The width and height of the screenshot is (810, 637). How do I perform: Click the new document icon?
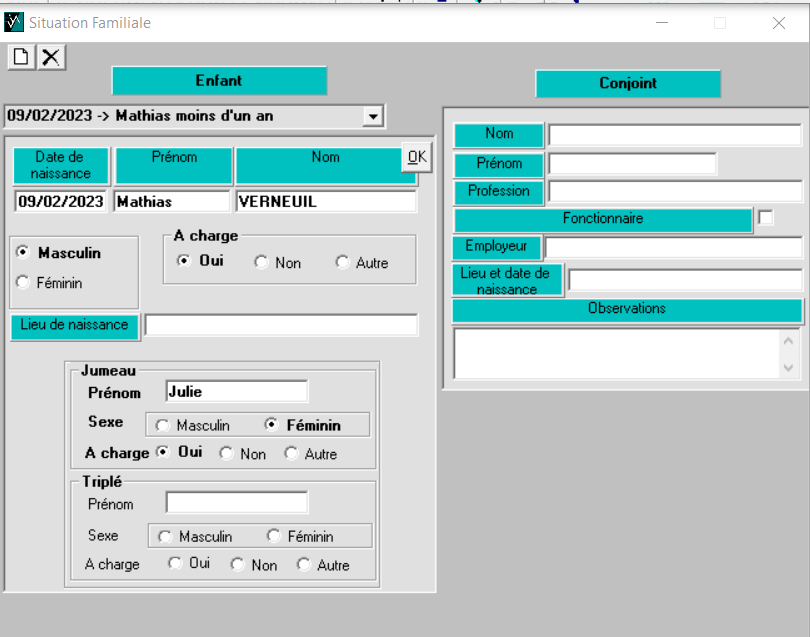tap(20, 57)
